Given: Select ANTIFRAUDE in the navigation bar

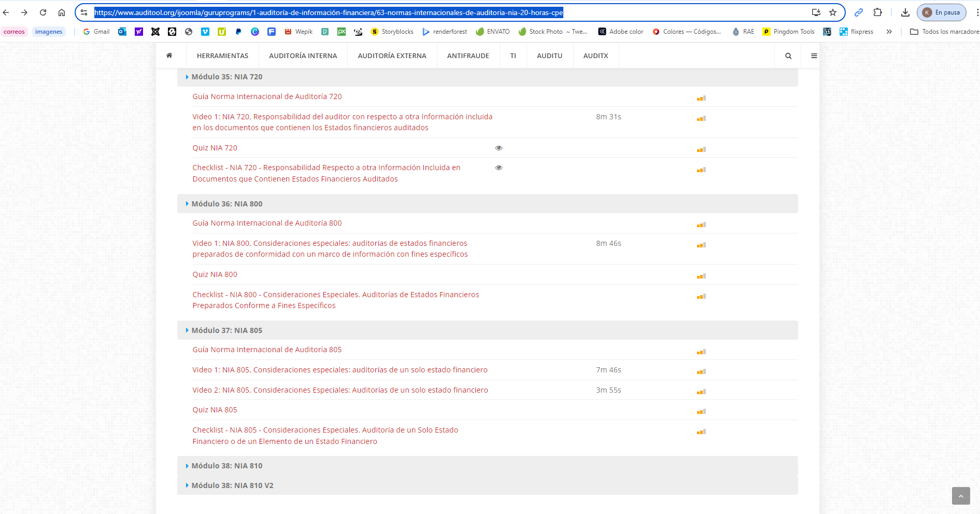Looking at the screenshot, I should click(x=468, y=56).
